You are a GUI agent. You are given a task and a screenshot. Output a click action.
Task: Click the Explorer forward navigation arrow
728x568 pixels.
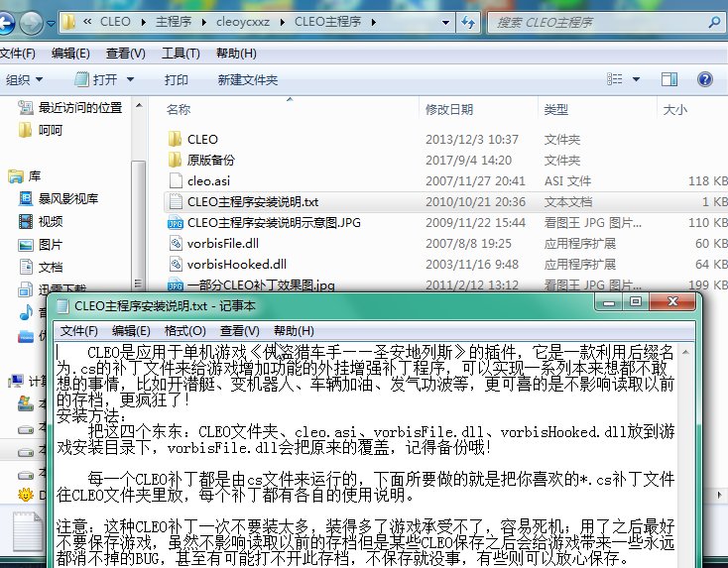click(x=31, y=22)
